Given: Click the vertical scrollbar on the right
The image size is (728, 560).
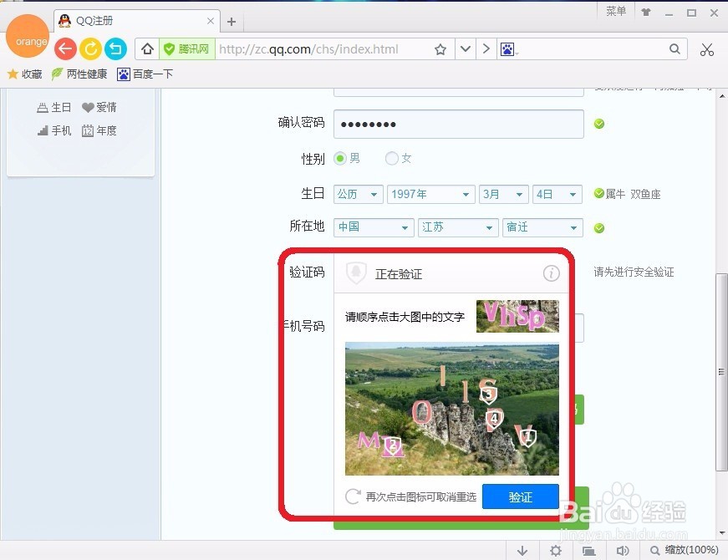Looking at the screenshot, I should point(720,368).
